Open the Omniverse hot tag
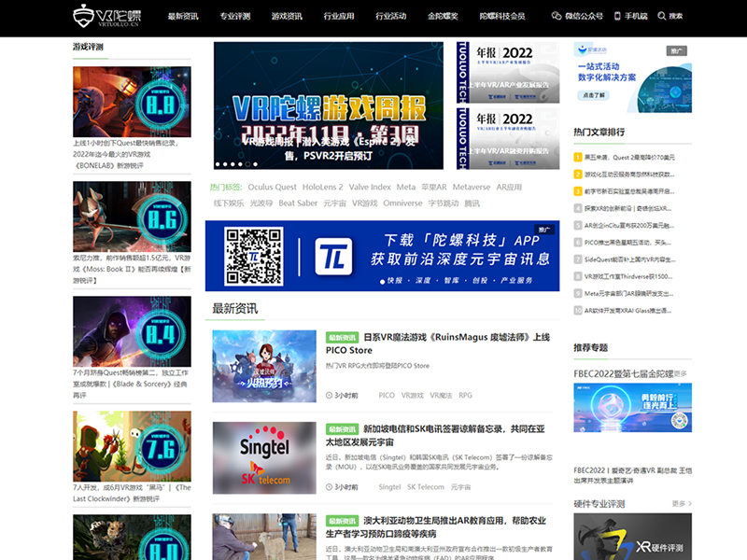Screen dimensions: 747x560 pyautogui.click(x=402, y=203)
